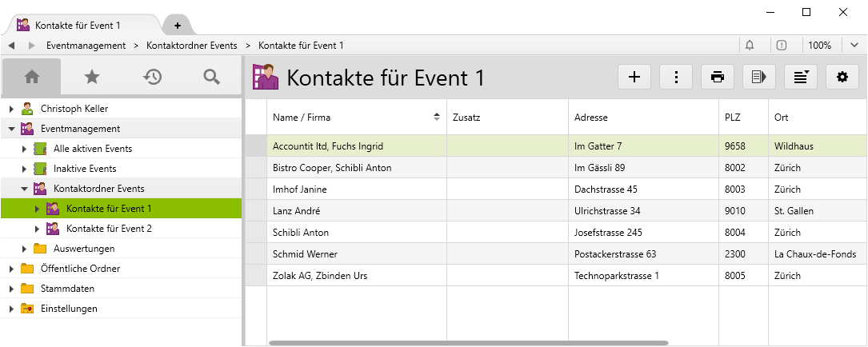Open the three-dot more actions menu
This screenshot has width=868, height=347.
676,77
